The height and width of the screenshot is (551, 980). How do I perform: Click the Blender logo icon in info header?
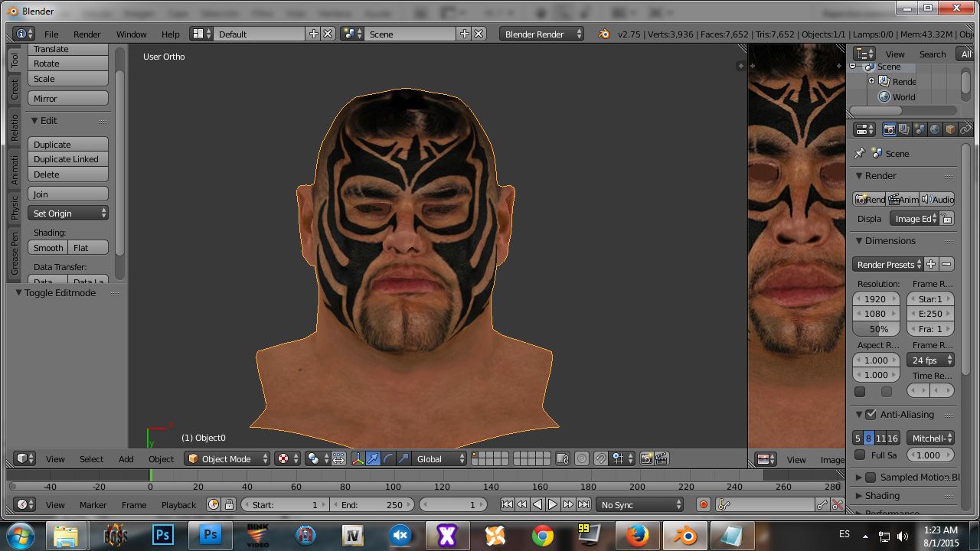click(604, 34)
